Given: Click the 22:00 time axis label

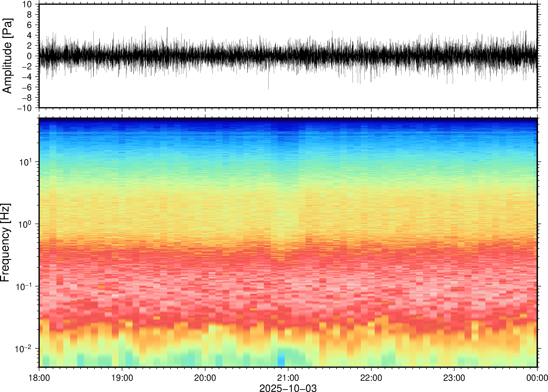Looking at the screenshot, I should [371, 378].
